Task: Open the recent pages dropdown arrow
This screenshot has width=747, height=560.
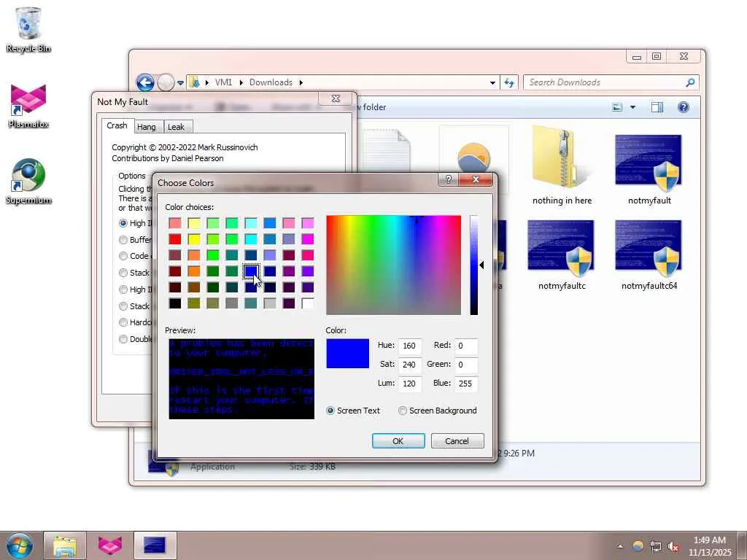Action: click(181, 83)
